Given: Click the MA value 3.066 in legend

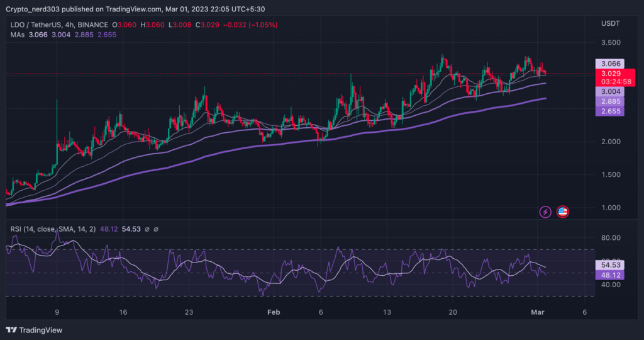Looking at the screenshot, I should tap(38, 35).
